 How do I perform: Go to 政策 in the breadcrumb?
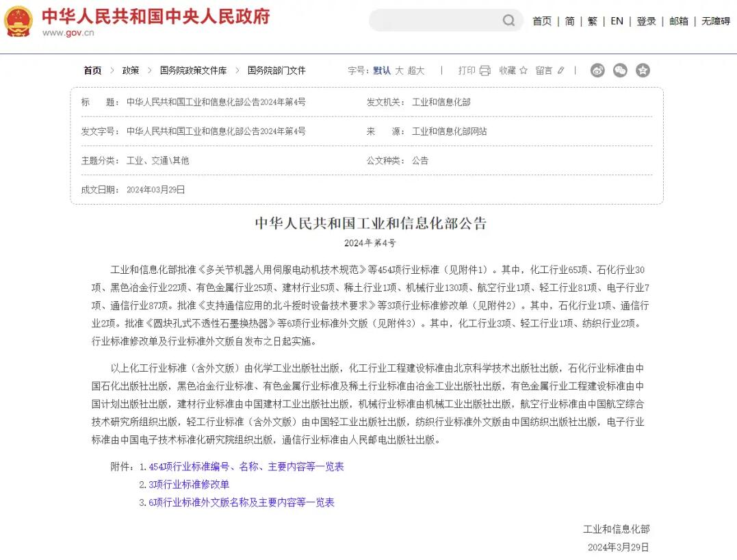pyautogui.click(x=131, y=71)
